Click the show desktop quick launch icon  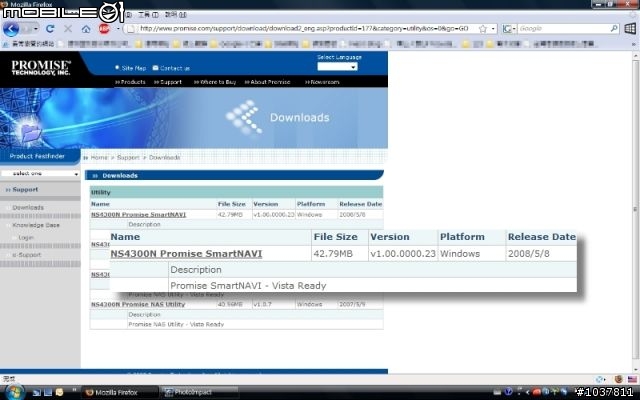[x=48, y=393]
